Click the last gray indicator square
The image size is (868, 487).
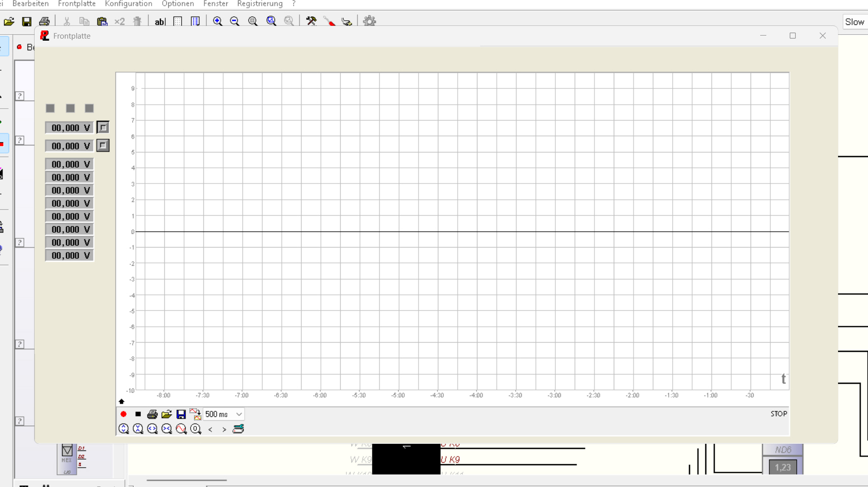pos(89,108)
